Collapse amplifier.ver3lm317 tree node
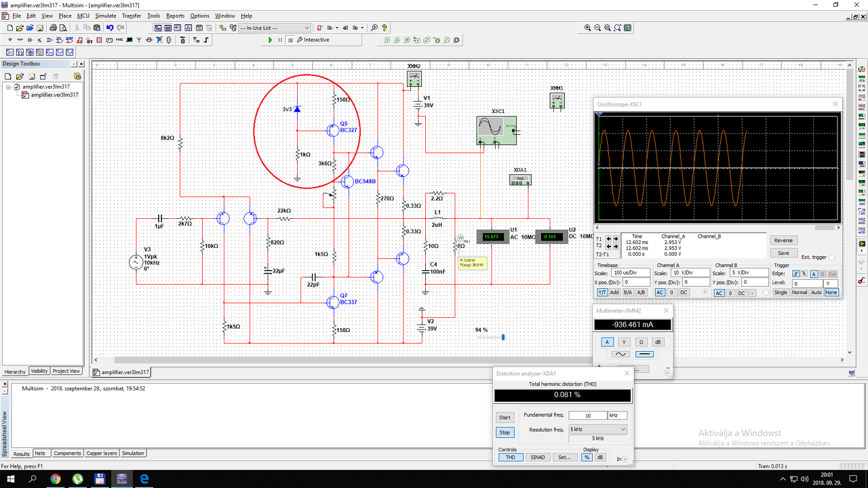 coord(9,87)
